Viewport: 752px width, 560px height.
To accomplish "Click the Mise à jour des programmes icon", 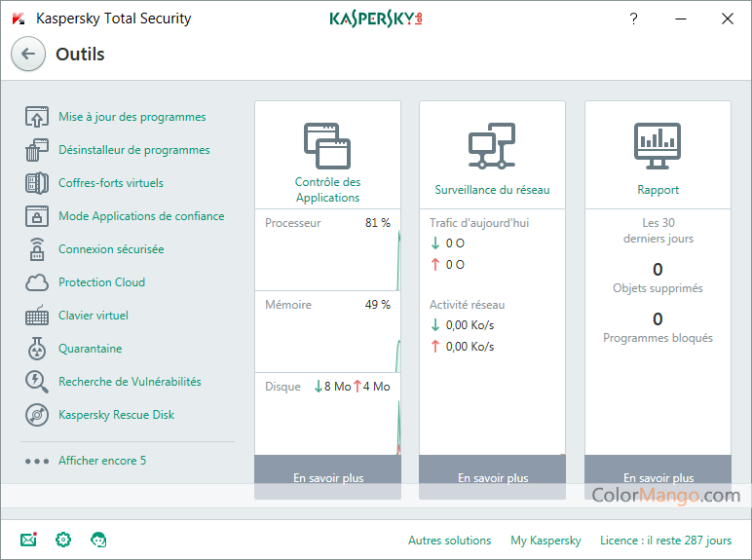I will click(x=37, y=117).
